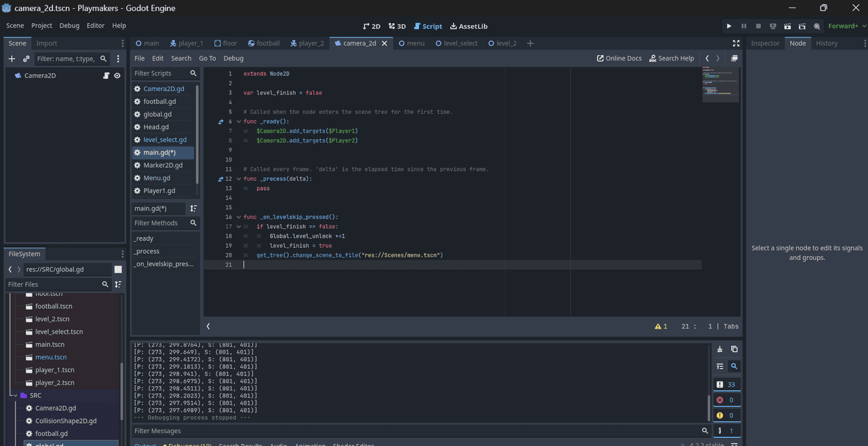
Task: Open the Movie Maker mode icon
Action: pyautogui.click(x=816, y=26)
